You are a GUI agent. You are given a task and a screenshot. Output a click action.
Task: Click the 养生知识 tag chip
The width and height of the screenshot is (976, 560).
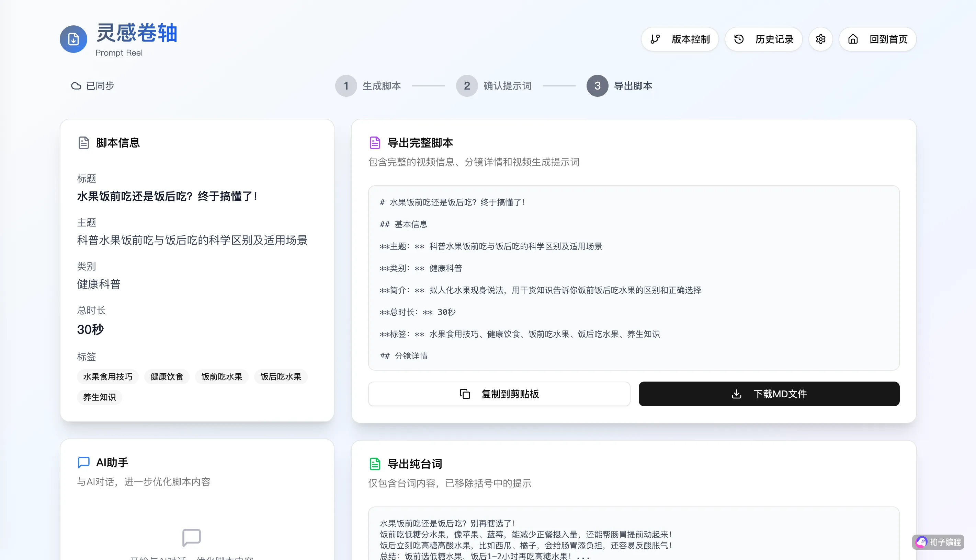(x=99, y=397)
